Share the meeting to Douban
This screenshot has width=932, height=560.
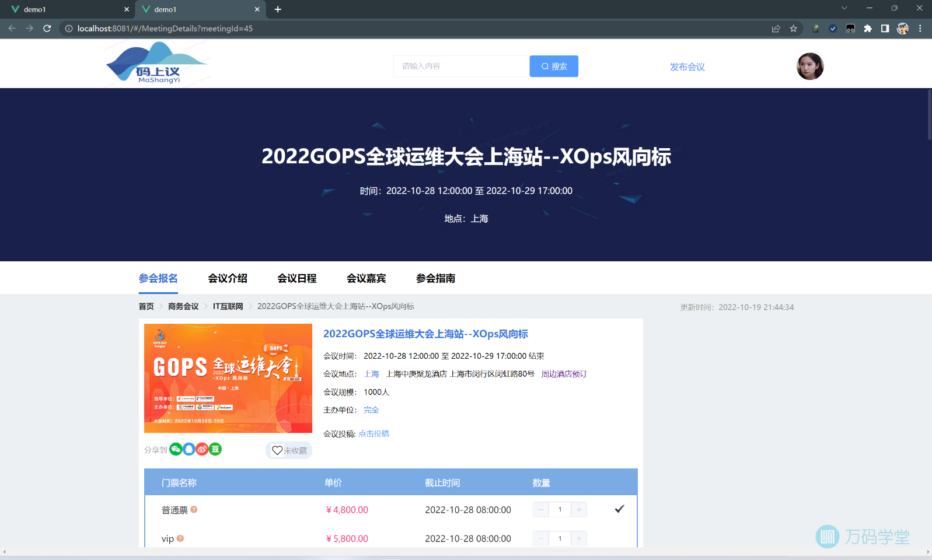click(x=215, y=449)
